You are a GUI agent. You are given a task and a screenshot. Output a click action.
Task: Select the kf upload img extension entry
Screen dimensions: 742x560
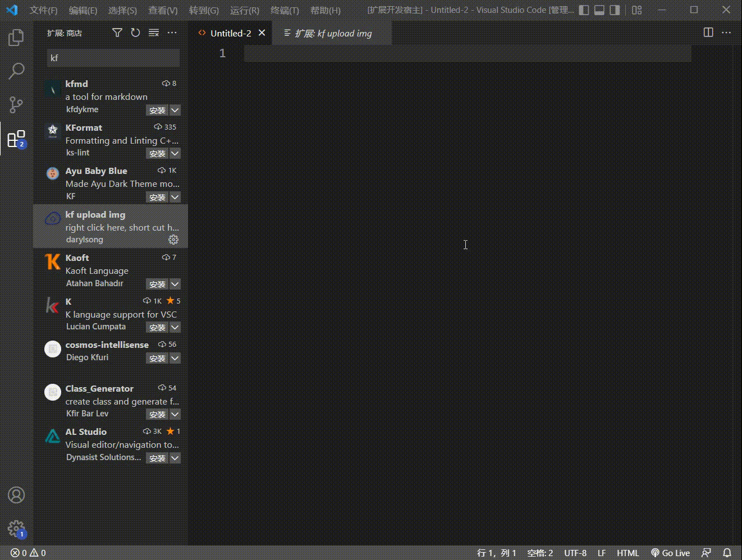point(111,226)
